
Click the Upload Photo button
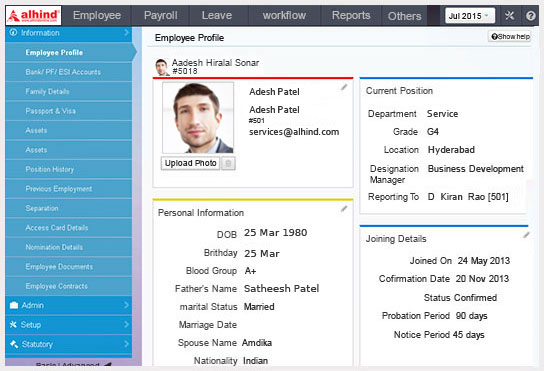click(x=190, y=163)
